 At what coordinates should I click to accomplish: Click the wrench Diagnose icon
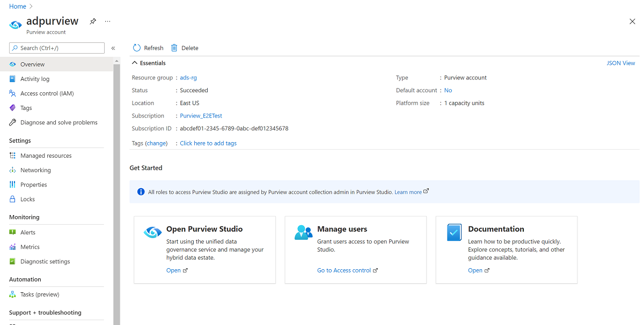coord(12,122)
